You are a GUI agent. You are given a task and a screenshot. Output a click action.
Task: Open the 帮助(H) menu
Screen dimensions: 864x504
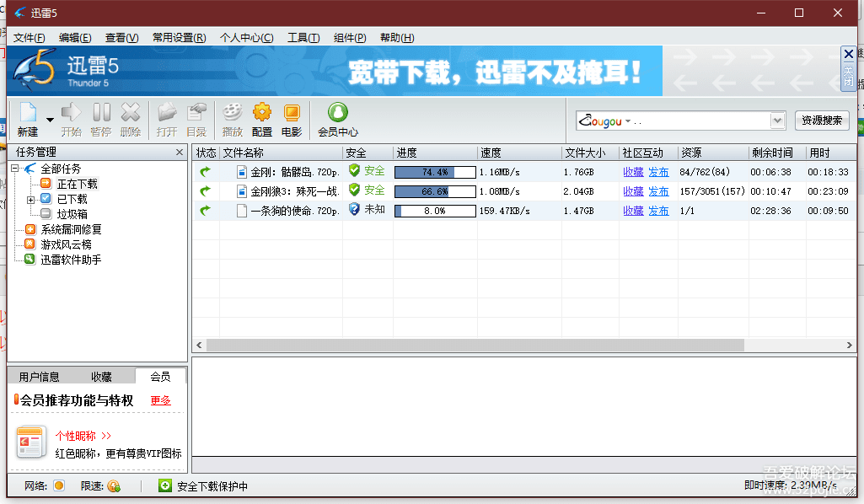coord(397,37)
